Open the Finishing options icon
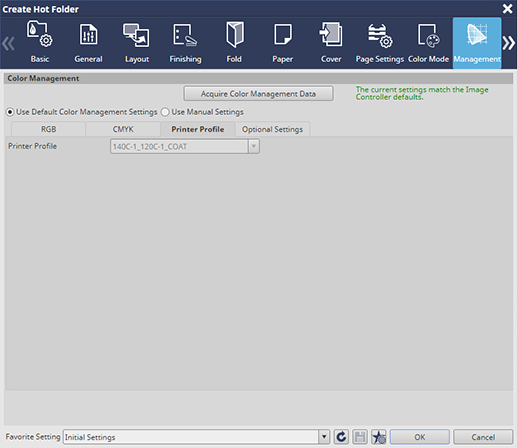Screen dimensions: 517x448 coord(185,43)
